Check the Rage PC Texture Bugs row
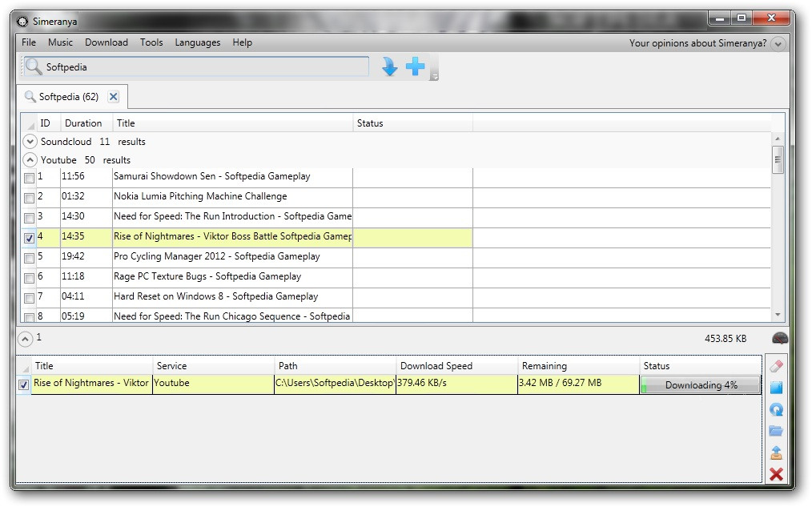Screen dimensions: 812x507 [x=30, y=278]
